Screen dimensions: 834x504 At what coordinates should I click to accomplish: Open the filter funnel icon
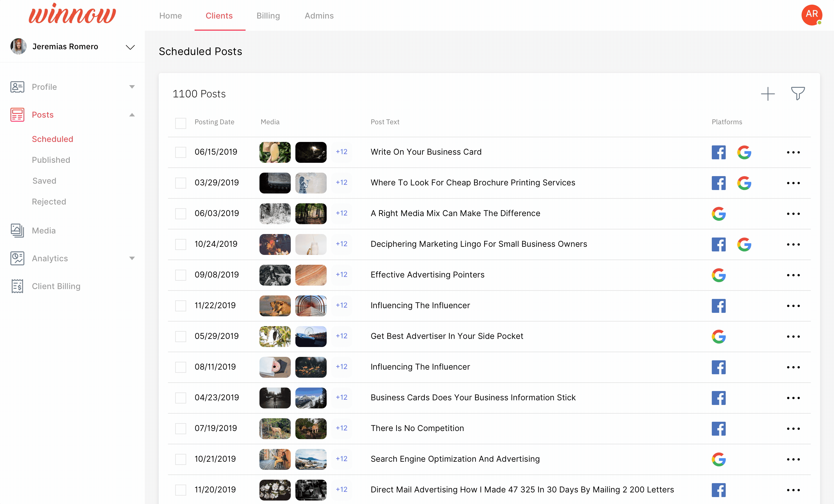coord(798,94)
